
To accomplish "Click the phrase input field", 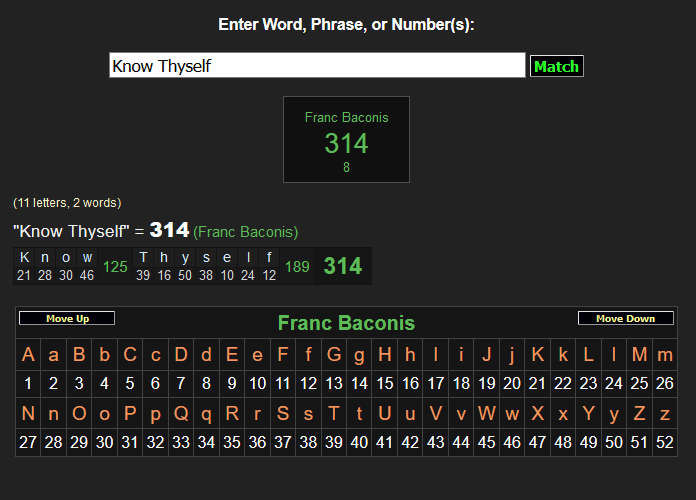I will pyautogui.click(x=317, y=66).
